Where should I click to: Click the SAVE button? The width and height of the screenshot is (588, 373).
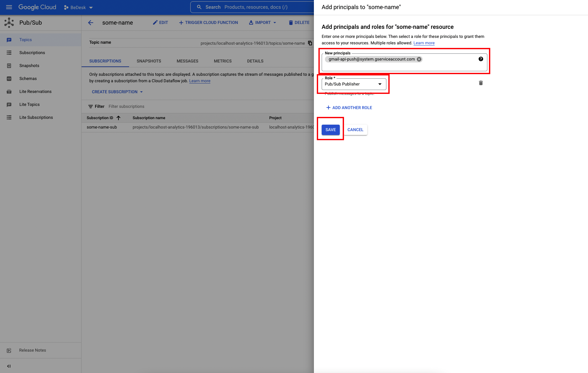tap(331, 130)
